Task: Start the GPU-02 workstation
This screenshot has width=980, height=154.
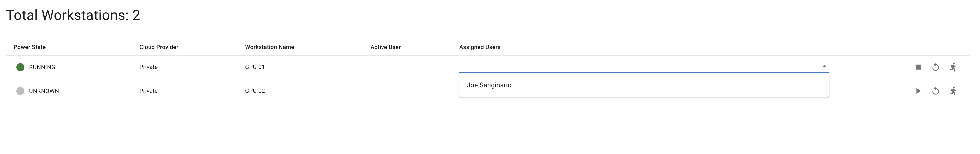Action: click(918, 91)
